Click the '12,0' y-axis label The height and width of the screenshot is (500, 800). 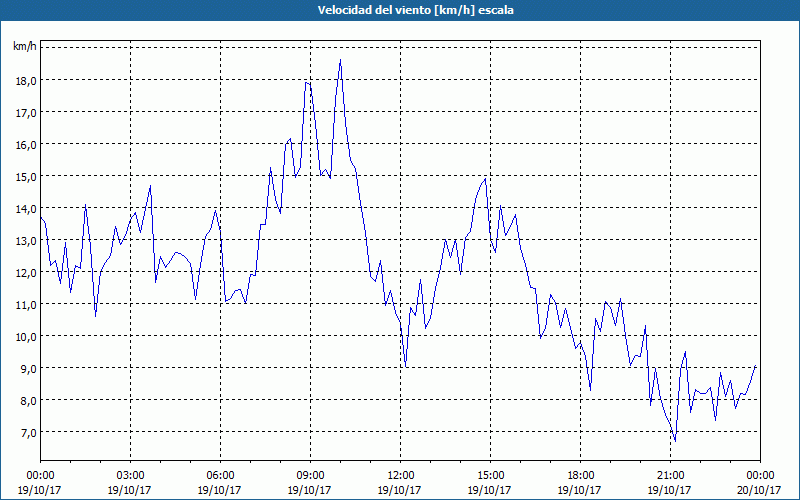[26, 272]
